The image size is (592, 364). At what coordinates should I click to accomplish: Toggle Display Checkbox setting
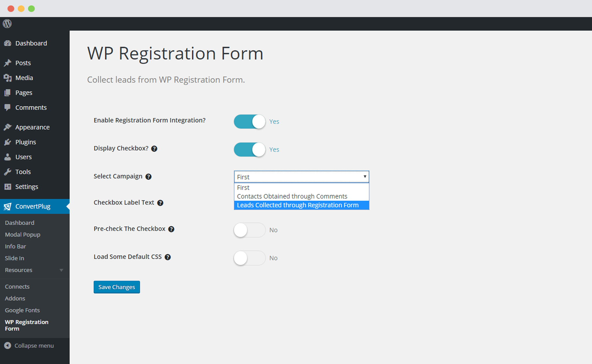(x=249, y=149)
